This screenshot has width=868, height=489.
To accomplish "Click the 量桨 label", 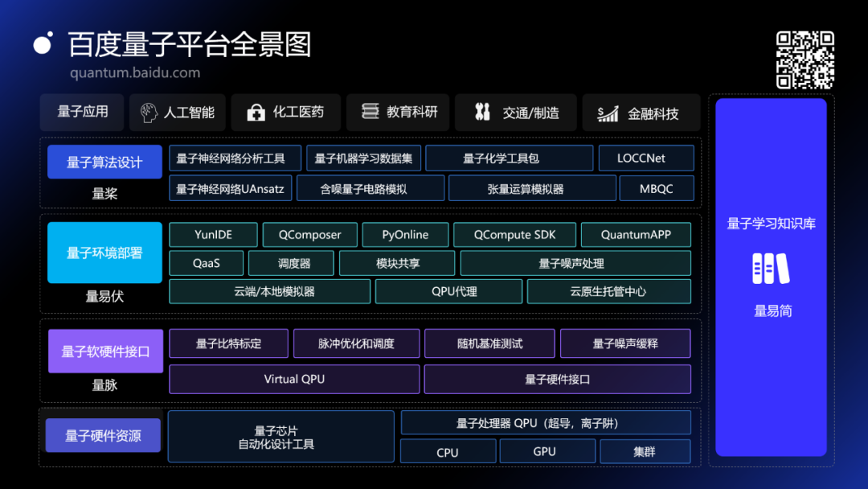I will pos(104,194).
